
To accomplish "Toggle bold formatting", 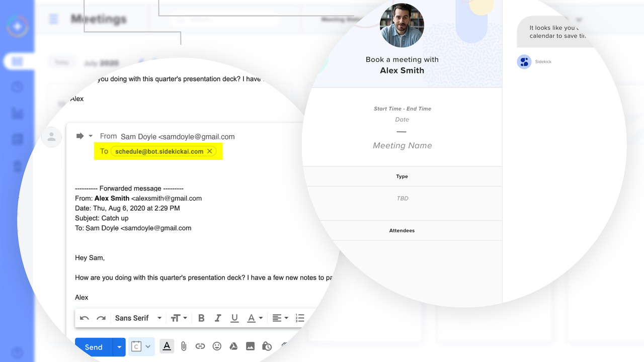I will coord(201,318).
